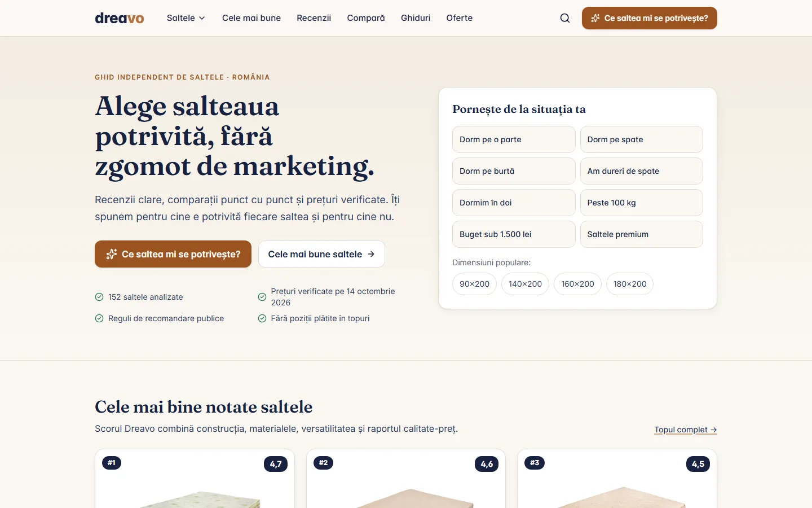Click Cele mai bune saltele button

(321, 254)
